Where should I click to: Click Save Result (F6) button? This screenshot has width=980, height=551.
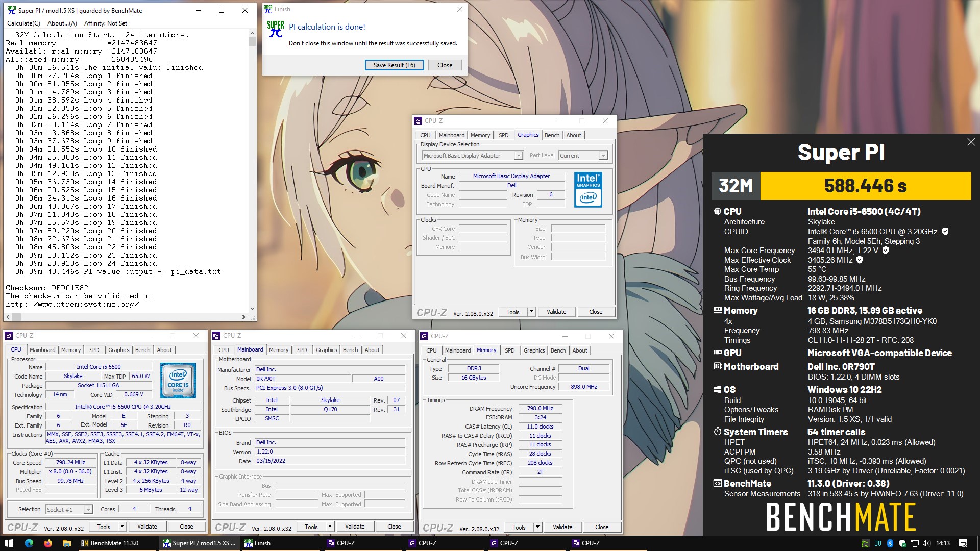click(394, 65)
